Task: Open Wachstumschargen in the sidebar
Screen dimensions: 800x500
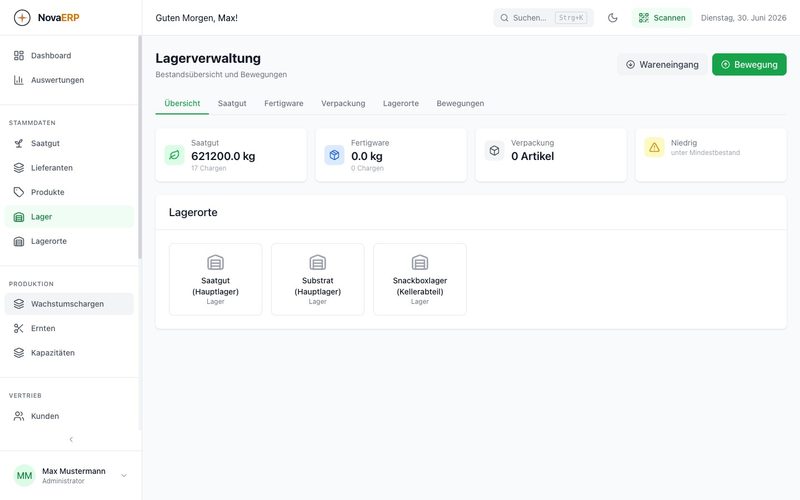Action: [x=69, y=304]
